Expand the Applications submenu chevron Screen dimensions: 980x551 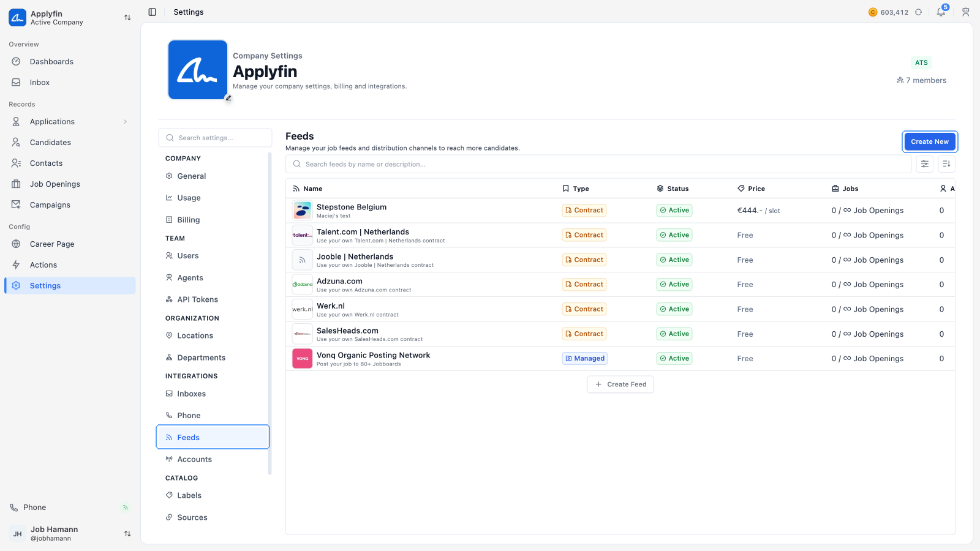coord(126,122)
